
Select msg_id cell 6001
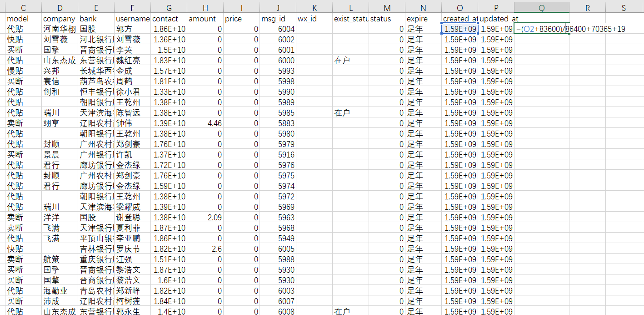(x=278, y=50)
